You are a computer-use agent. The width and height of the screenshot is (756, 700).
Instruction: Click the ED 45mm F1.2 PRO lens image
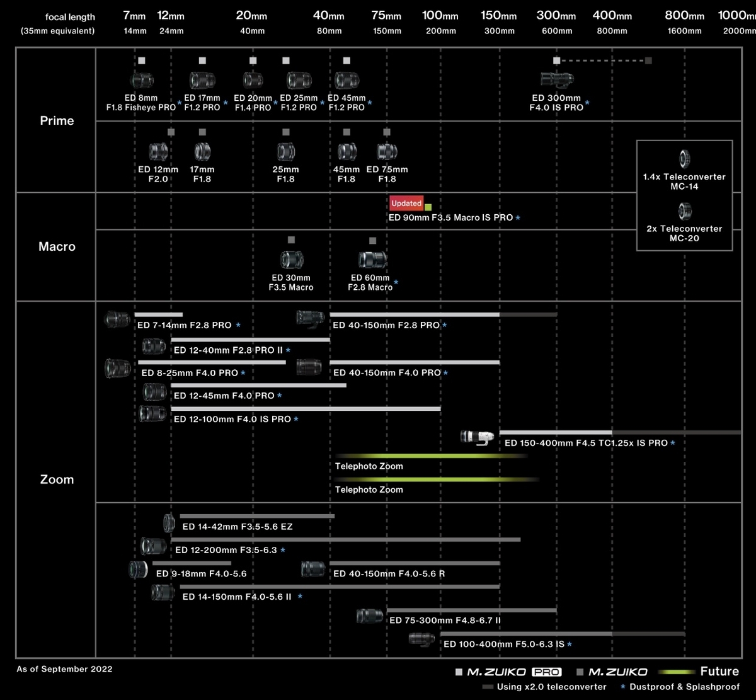[x=346, y=80]
